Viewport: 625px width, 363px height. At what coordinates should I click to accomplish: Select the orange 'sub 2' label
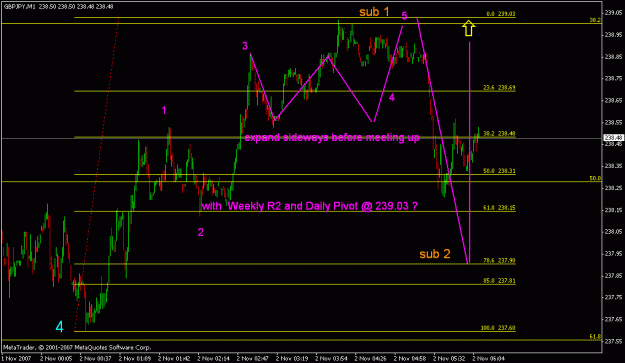point(434,254)
